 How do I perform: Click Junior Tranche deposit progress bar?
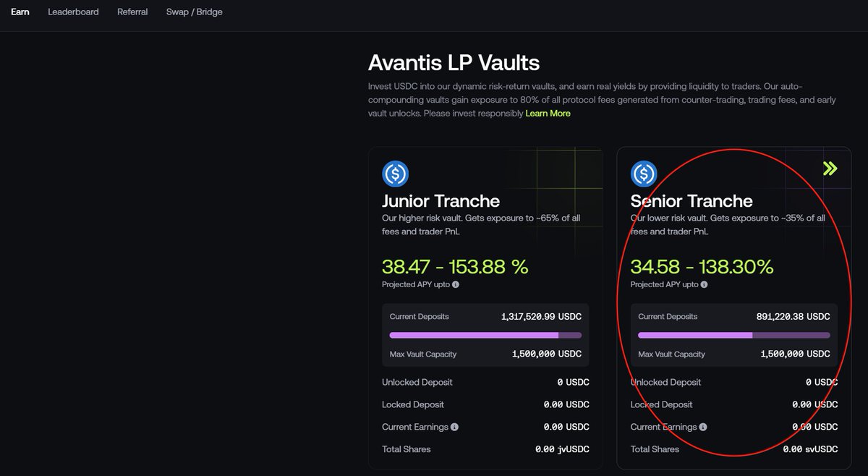point(485,335)
